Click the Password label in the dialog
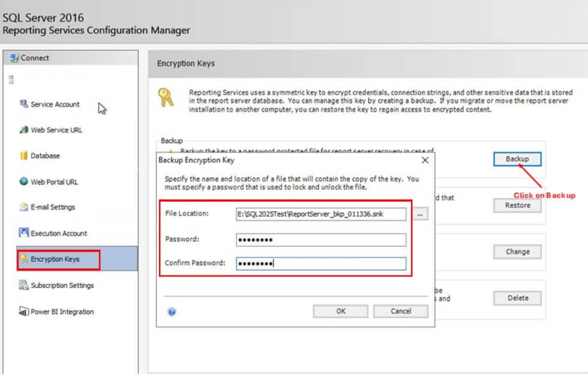588x374 pixels. (x=182, y=239)
